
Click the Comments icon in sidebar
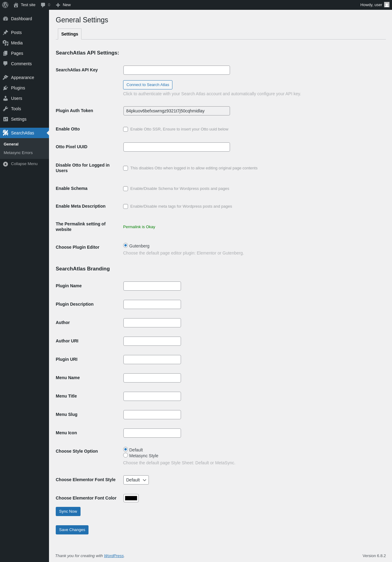[6, 64]
